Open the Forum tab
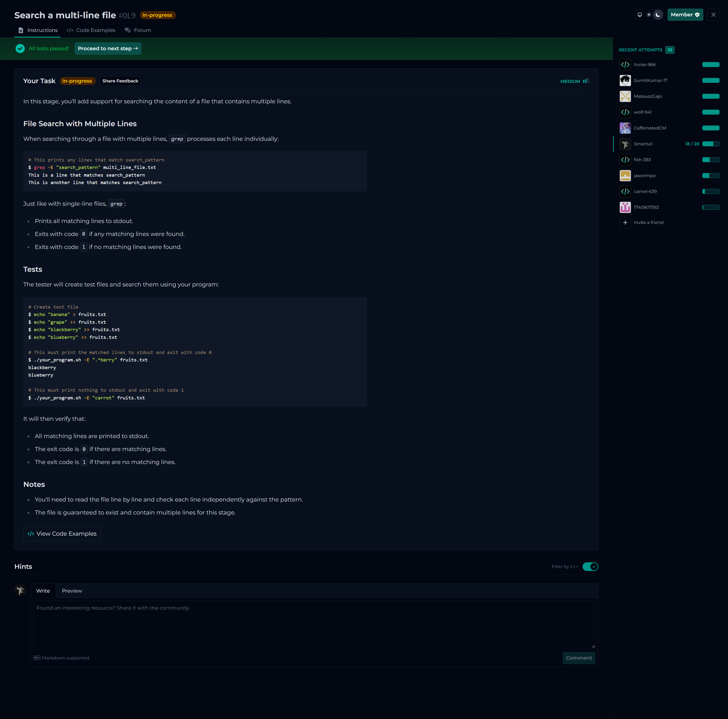 click(138, 30)
